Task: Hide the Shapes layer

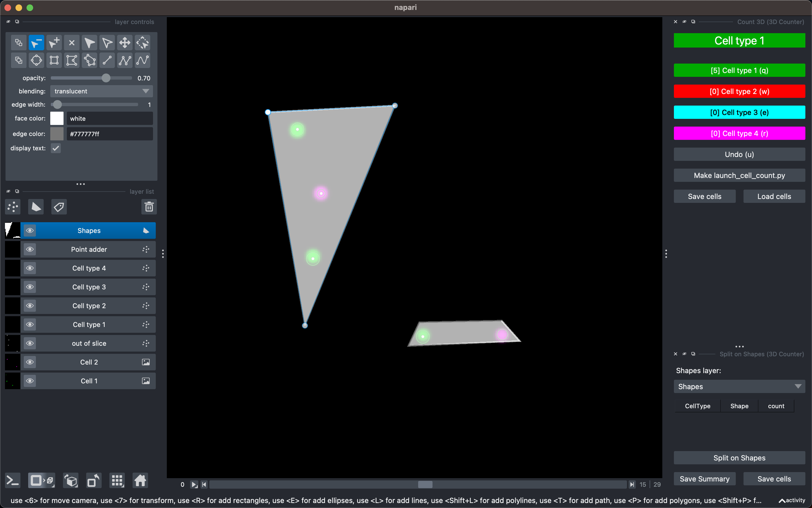Action: (x=30, y=230)
